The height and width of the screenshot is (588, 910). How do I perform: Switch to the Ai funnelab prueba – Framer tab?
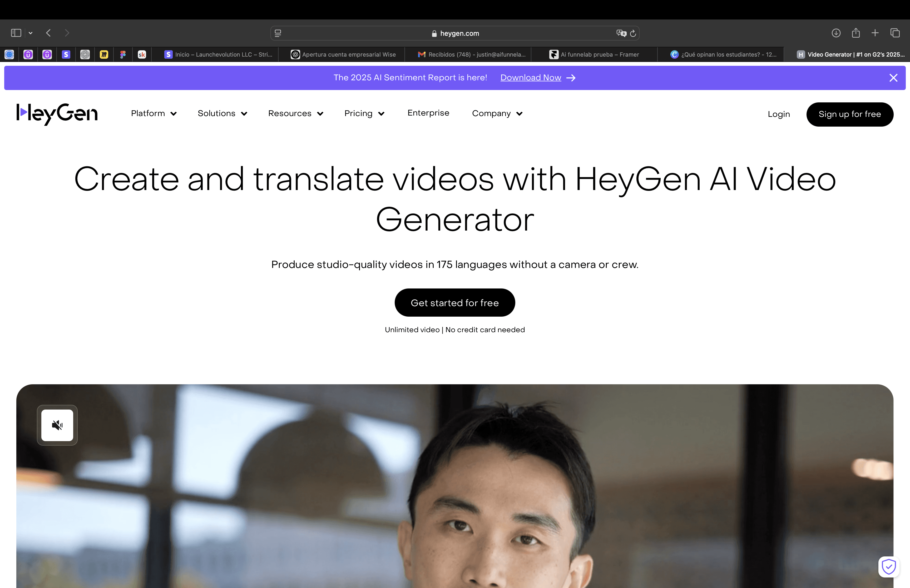coord(594,54)
